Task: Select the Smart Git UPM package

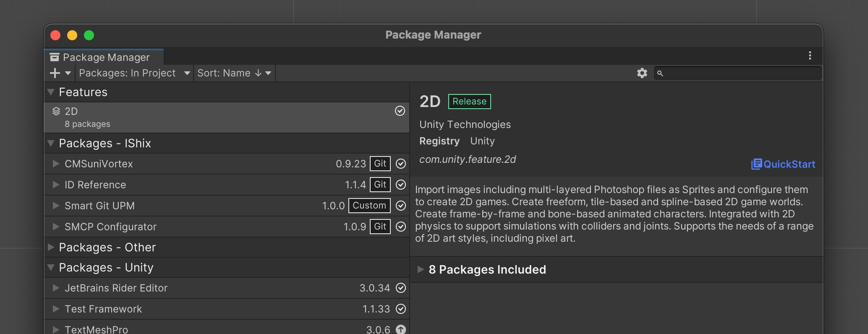Action: pyautogui.click(x=227, y=206)
